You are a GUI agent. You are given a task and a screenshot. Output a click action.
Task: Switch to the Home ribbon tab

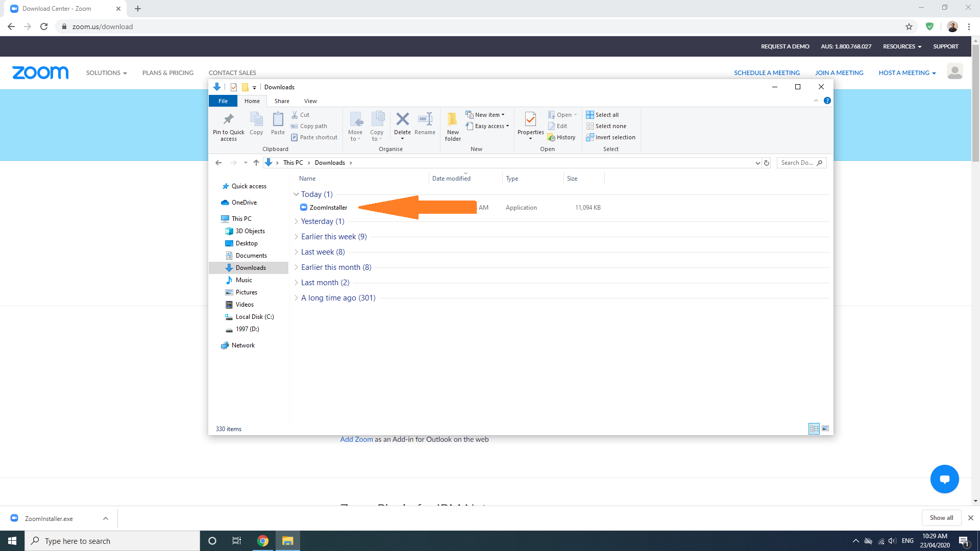[x=252, y=101]
